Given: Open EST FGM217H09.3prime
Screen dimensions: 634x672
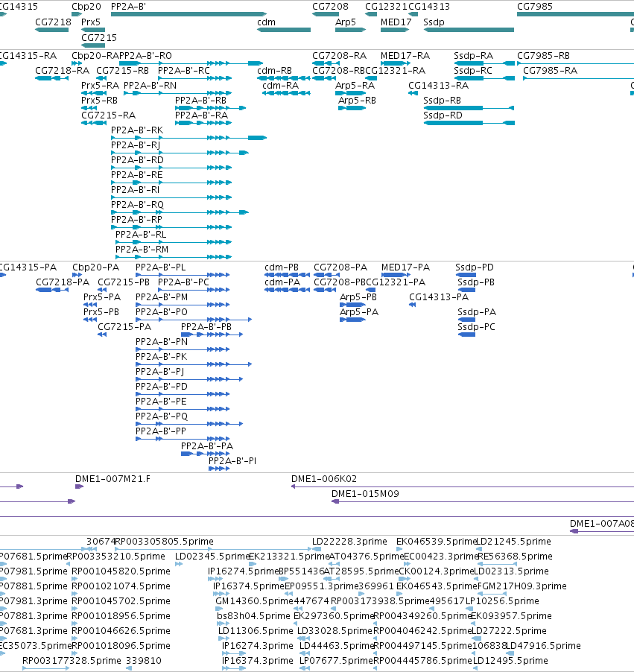Looking at the screenshot, I should pyautogui.click(x=522, y=586).
